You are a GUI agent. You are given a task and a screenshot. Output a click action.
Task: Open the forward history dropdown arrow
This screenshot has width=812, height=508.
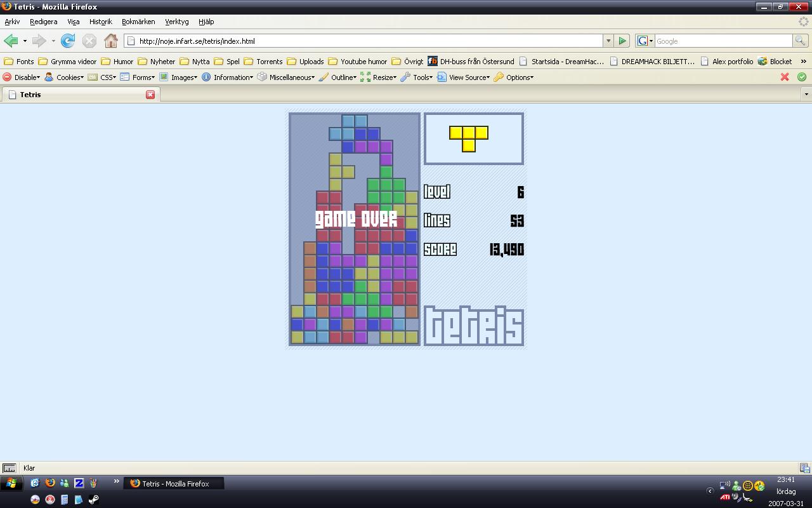53,41
